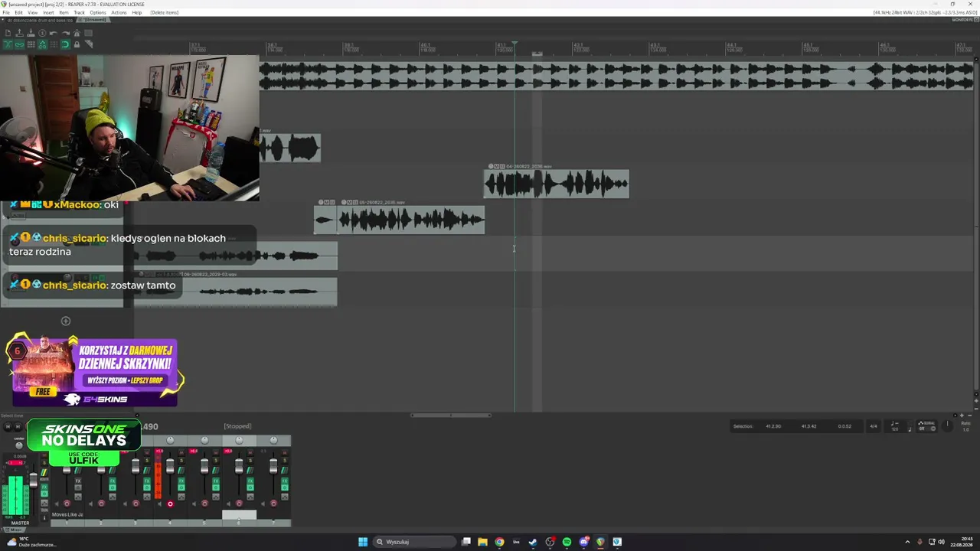Open the time signature 4/4 field

tap(873, 426)
